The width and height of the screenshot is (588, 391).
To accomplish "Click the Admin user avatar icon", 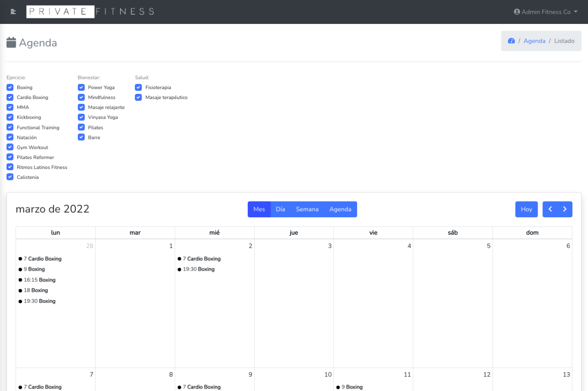I will point(517,12).
